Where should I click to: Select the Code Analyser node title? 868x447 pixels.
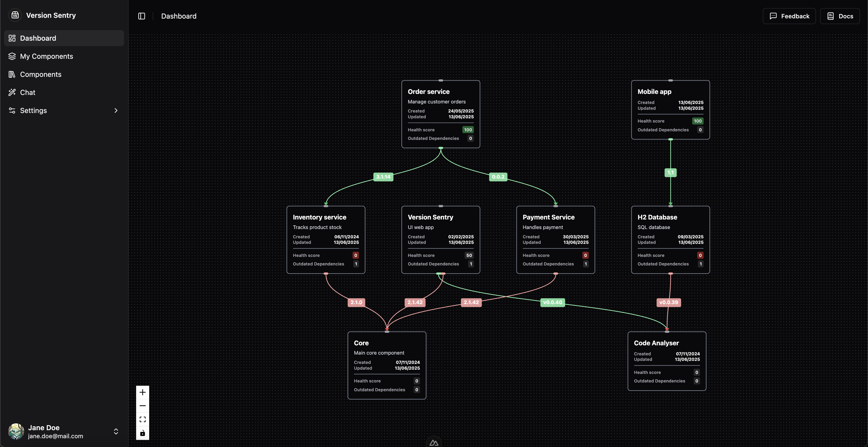656,343
